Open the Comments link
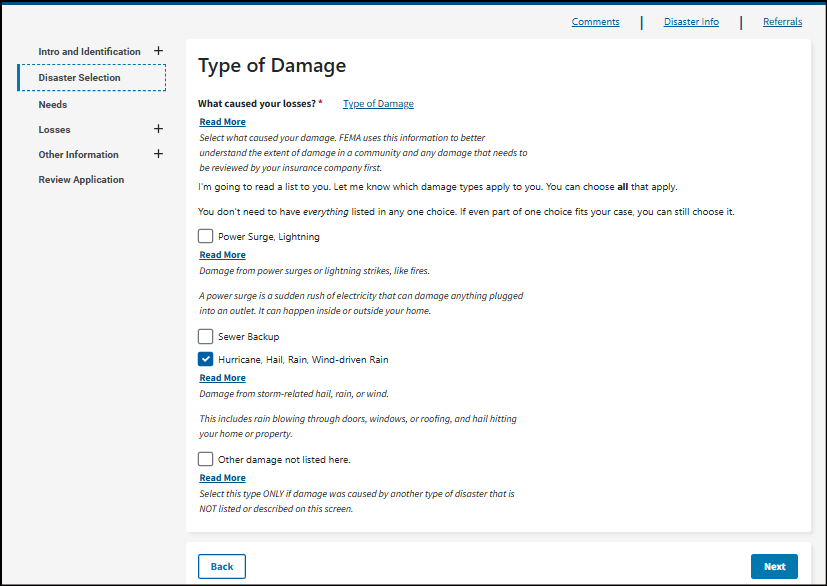Screen dimensions: 827x586 [x=595, y=22]
